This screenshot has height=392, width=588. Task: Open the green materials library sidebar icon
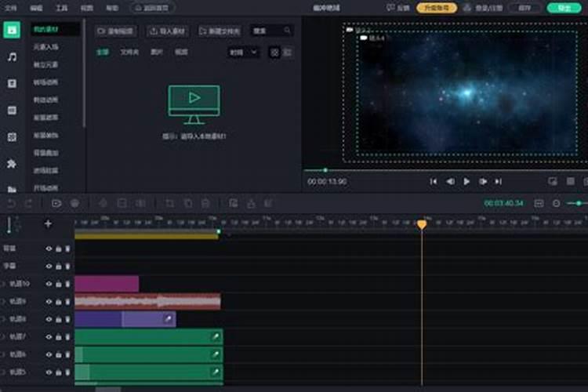12,30
